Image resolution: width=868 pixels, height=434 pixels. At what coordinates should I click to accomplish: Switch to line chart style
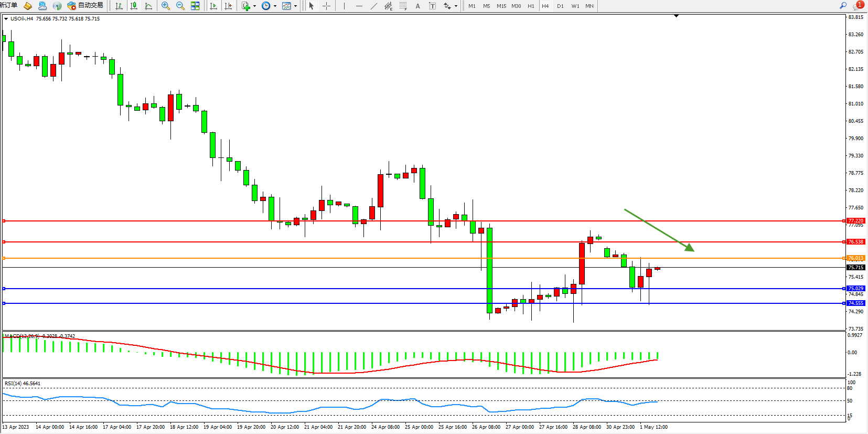148,6
